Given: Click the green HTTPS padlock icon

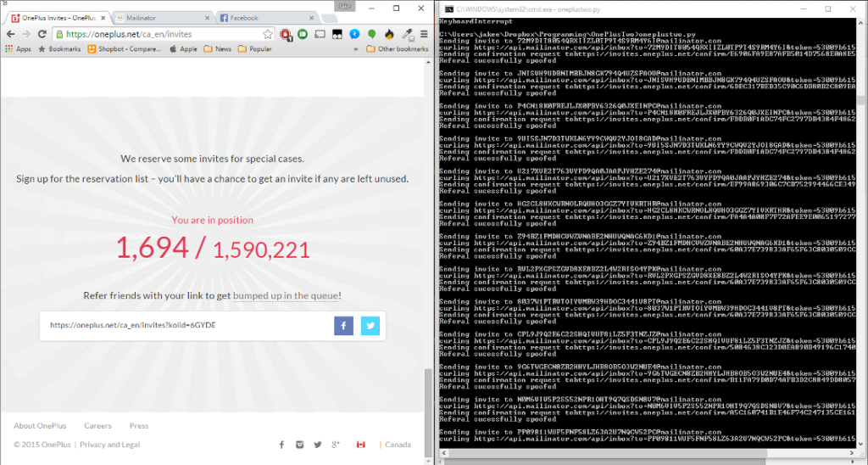Looking at the screenshot, I should pyautogui.click(x=60, y=34).
